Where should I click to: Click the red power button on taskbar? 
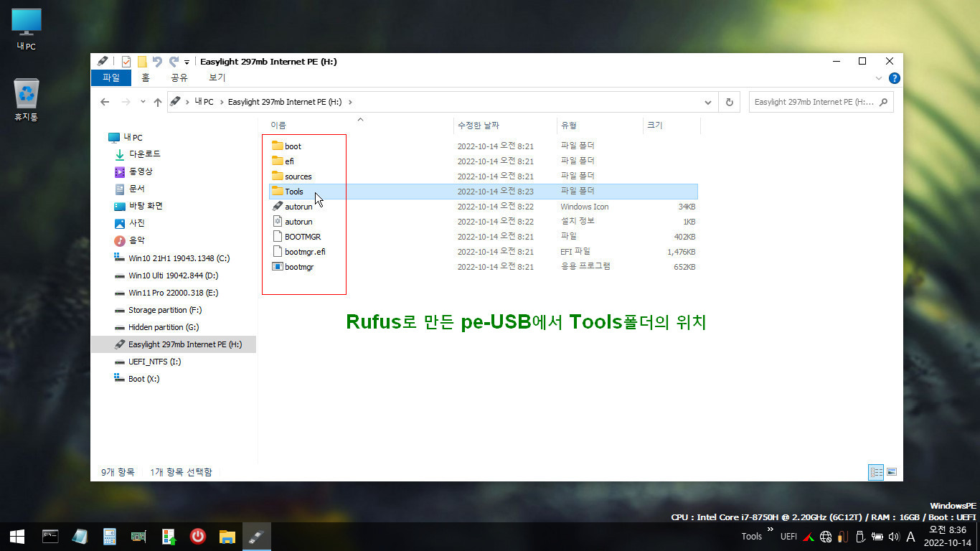point(198,536)
